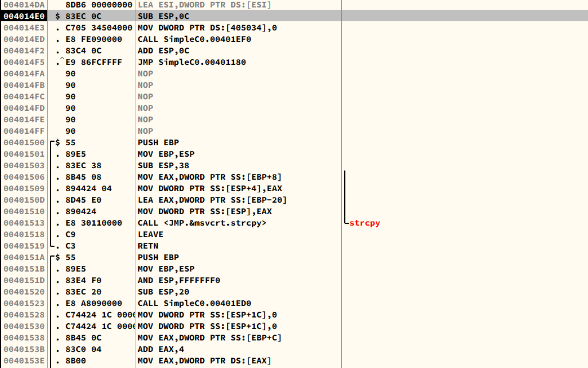Click the ADD EAX,4 instruction
The height and width of the screenshot is (368, 588).
point(161,349)
